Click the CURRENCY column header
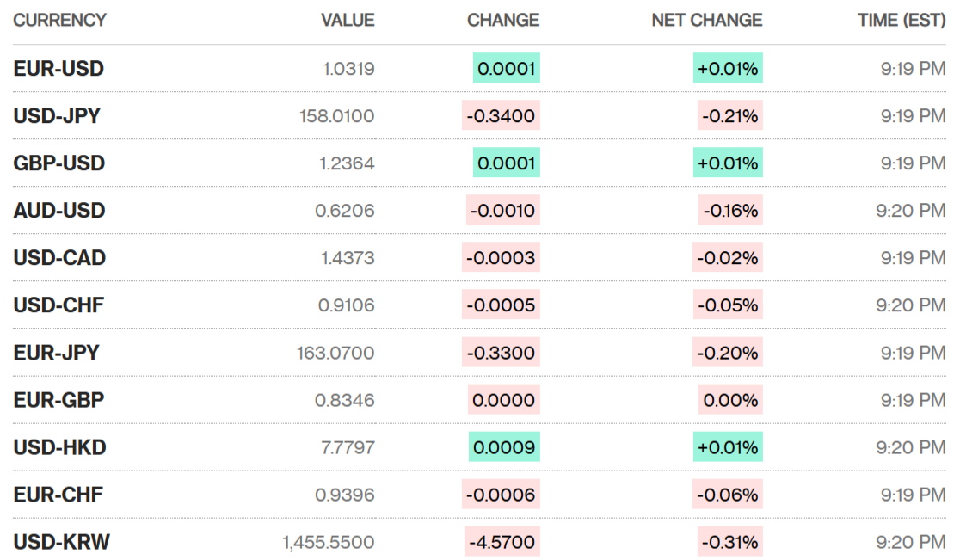960x560 pixels. point(59,20)
